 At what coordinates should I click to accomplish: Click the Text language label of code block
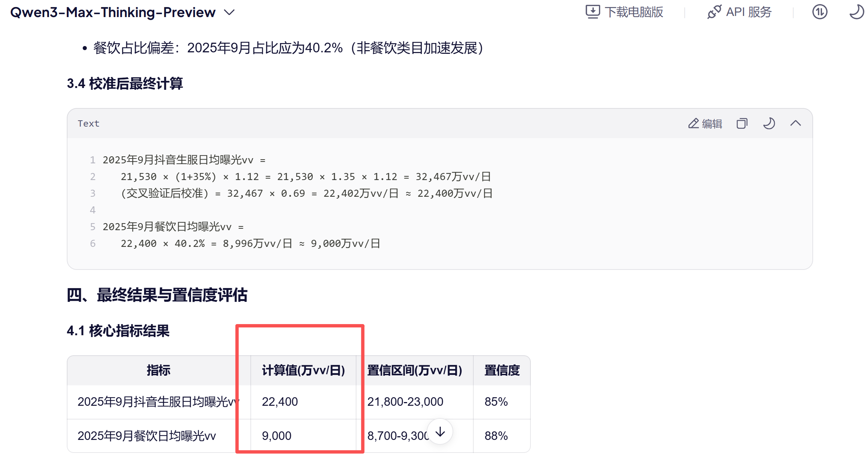[88, 124]
